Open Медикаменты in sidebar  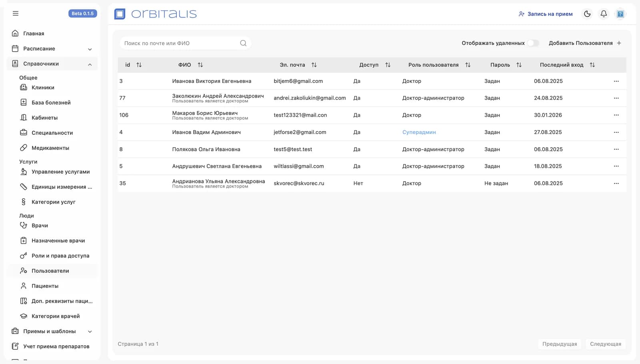tap(50, 148)
